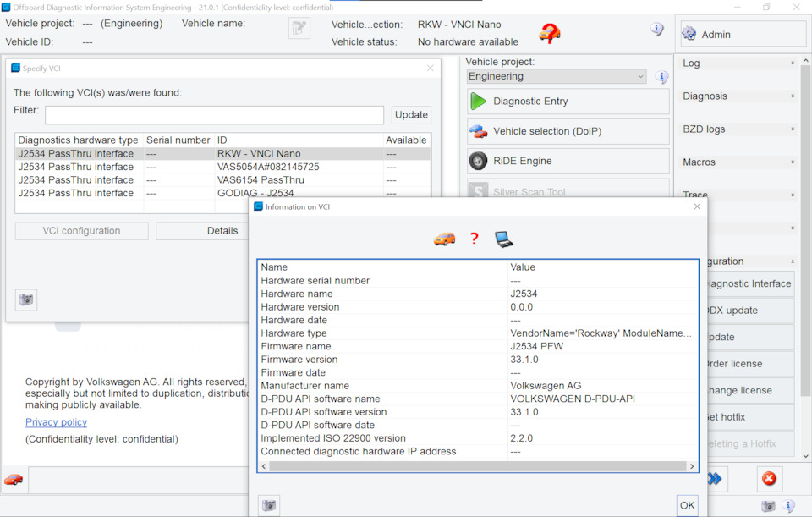Viewport: 812px width, 517px height.
Task: Click the Update button next to Filter
Action: pyautogui.click(x=411, y=115)
